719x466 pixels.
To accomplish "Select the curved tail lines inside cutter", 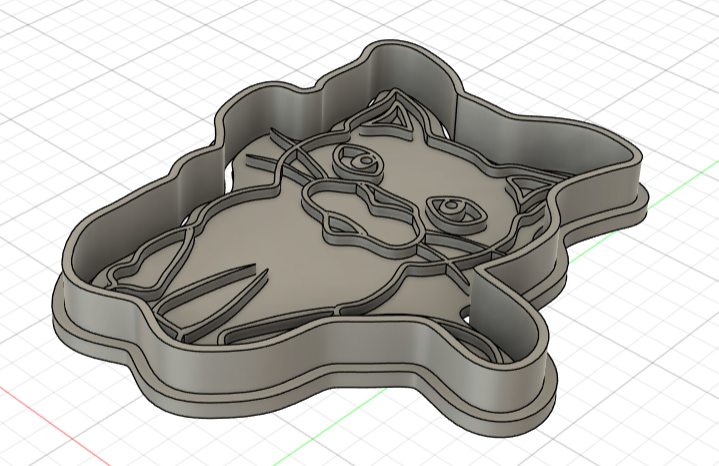I will coord(200,300).
